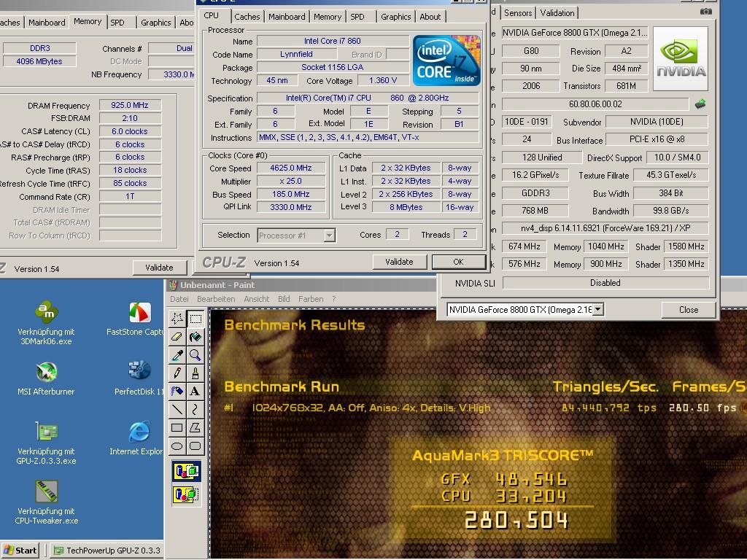This screenshot has width=747, height=560.
Task: Open the Bild menu in Paint
Action: click(x=284, y=299)
